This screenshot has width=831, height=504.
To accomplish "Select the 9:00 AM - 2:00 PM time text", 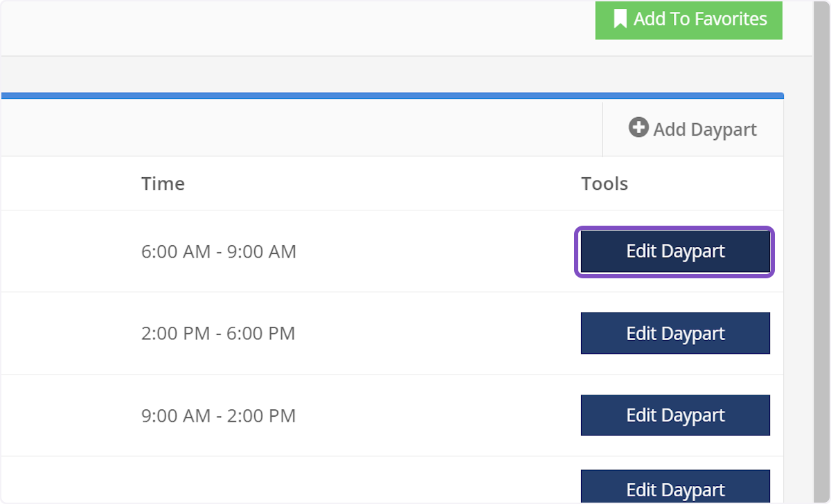I will (218, 415).
